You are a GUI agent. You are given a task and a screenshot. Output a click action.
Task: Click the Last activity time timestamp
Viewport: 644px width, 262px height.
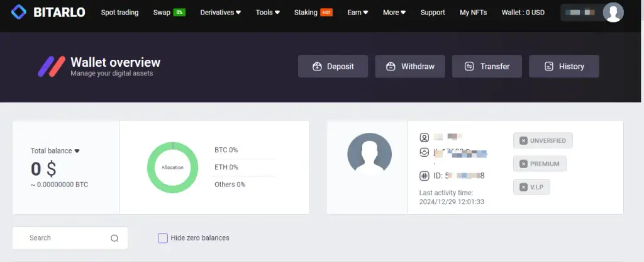coord(452,202)
